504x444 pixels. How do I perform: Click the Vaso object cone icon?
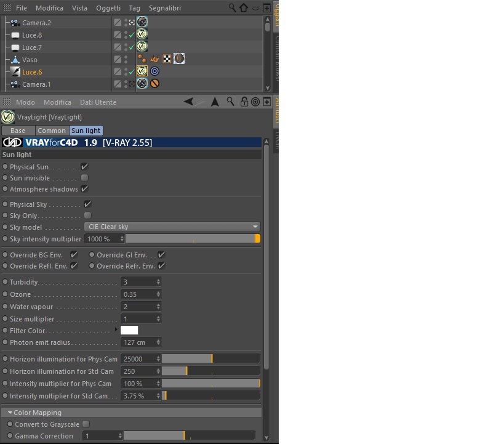[x=15, y=60]
